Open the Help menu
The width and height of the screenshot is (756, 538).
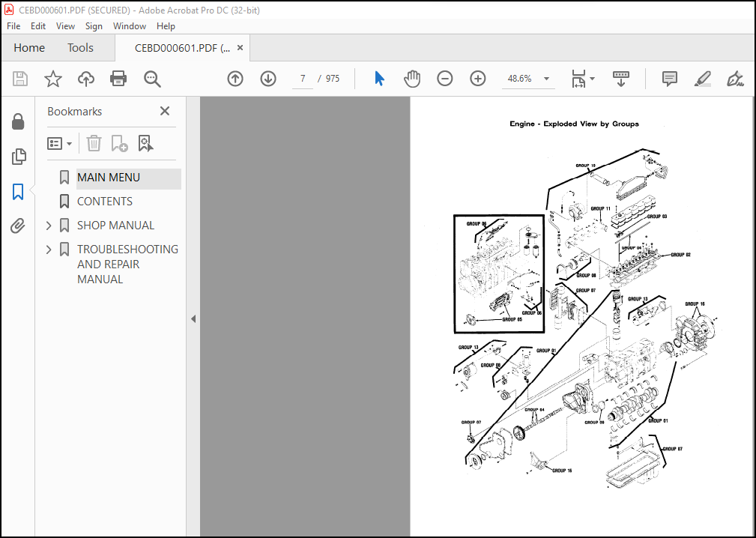(166, 26)
